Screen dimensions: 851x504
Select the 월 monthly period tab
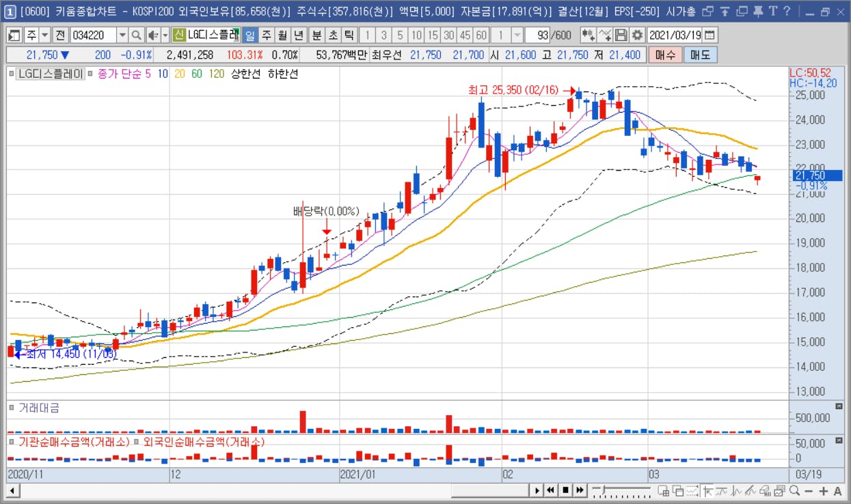coord(282,35)
